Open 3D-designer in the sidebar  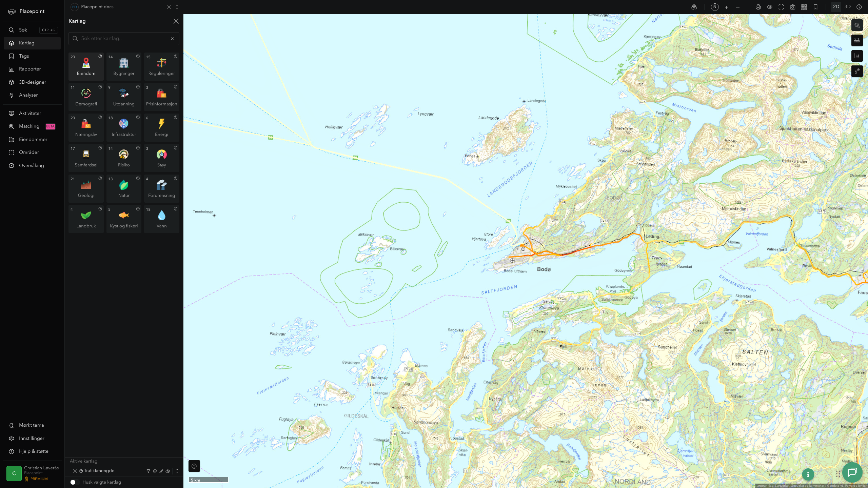32,82
